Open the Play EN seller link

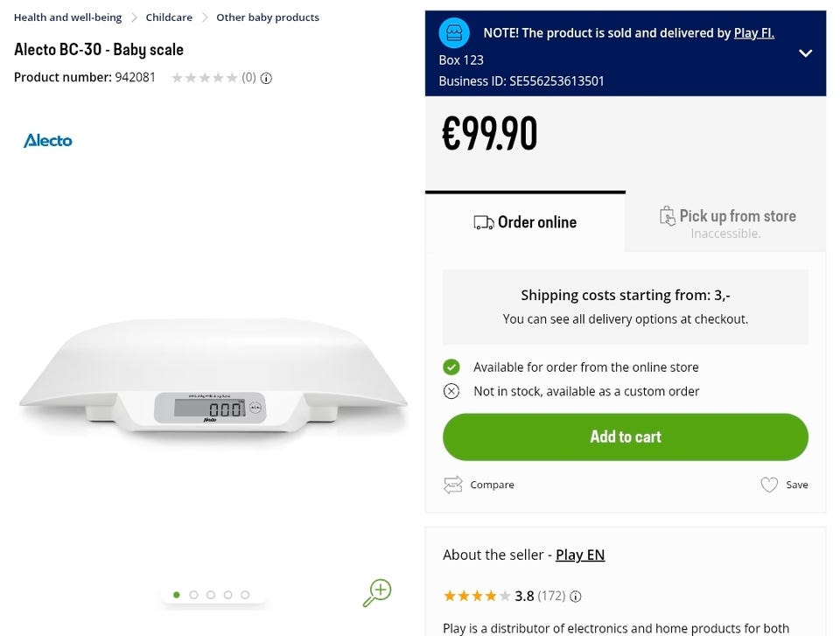(580, 555)
